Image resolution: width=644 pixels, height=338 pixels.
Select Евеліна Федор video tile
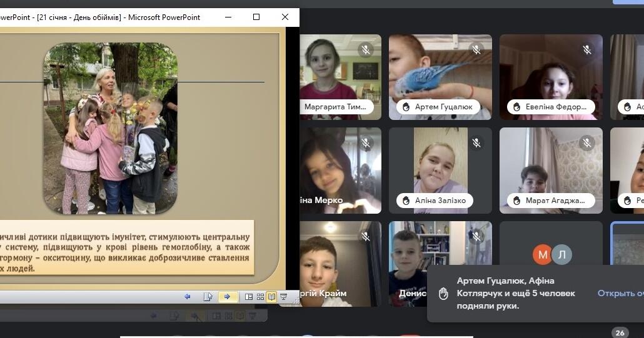(551, 77)
